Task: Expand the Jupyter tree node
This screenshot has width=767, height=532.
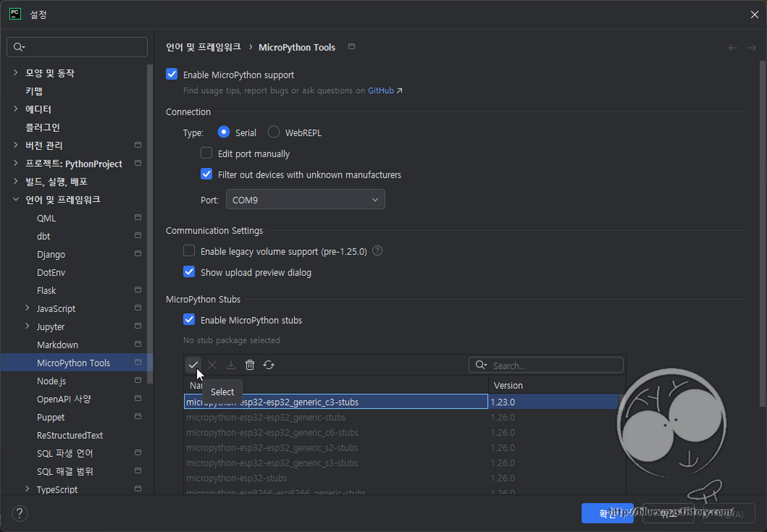Action: [x=28, y=327]
